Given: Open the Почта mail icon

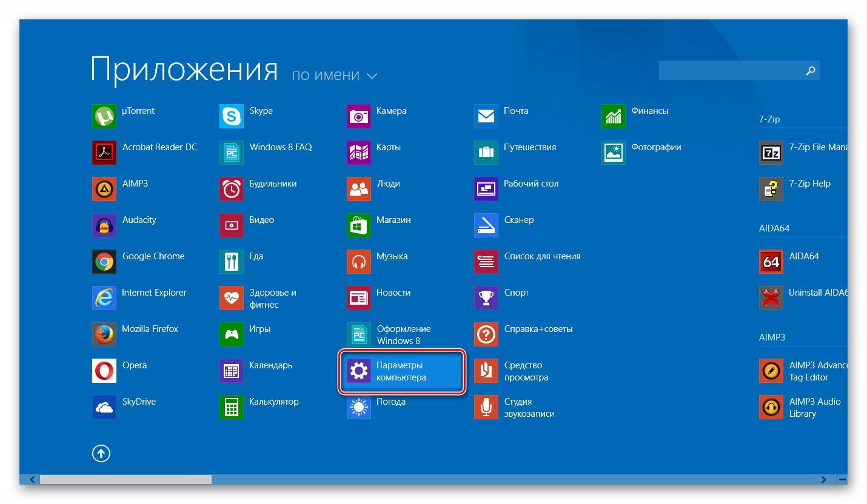Looking at the screenshot, I should (486, 116).
